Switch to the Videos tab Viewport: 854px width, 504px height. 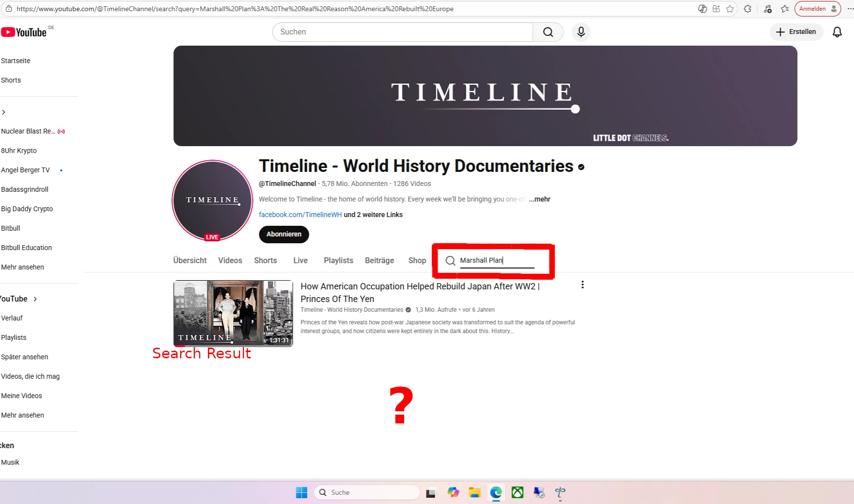(230, 261)
